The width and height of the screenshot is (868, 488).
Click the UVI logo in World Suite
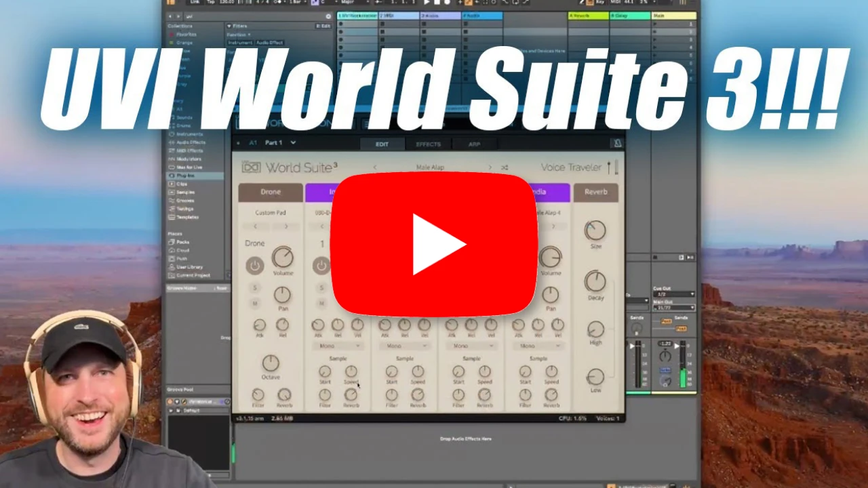251,167
